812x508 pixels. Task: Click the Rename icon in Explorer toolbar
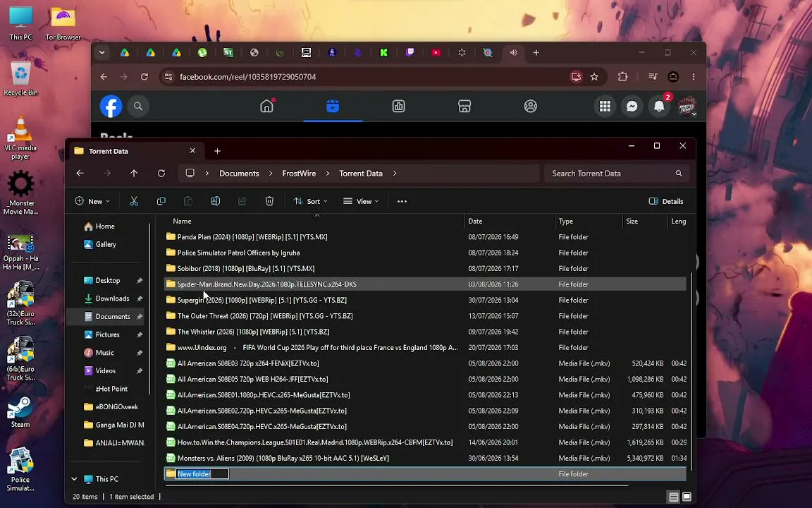click(216, 201)
